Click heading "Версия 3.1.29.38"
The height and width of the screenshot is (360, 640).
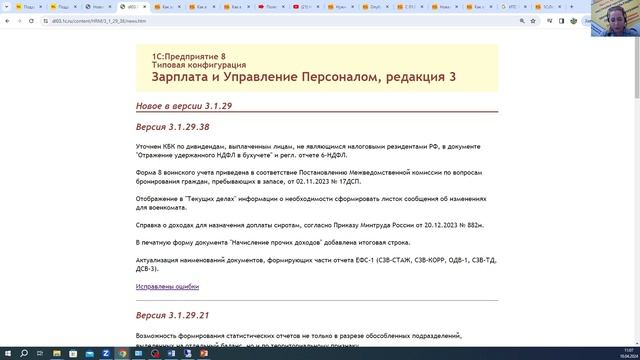point(173,127)
